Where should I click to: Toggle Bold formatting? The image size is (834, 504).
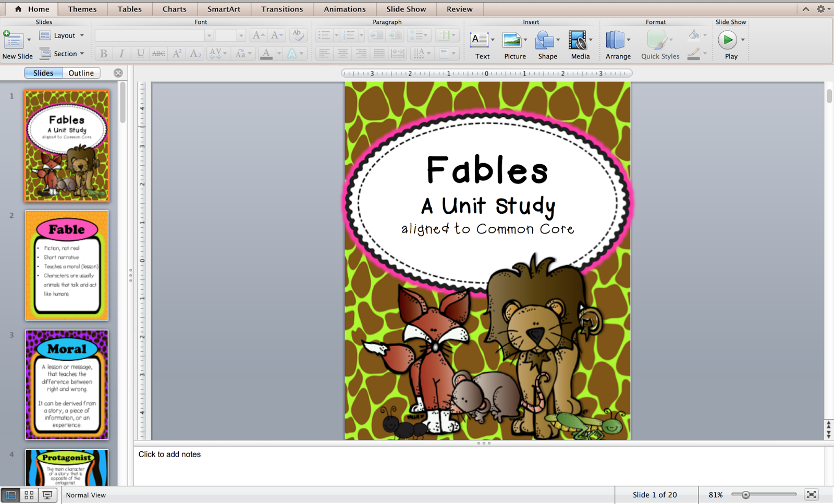(103, 53)
